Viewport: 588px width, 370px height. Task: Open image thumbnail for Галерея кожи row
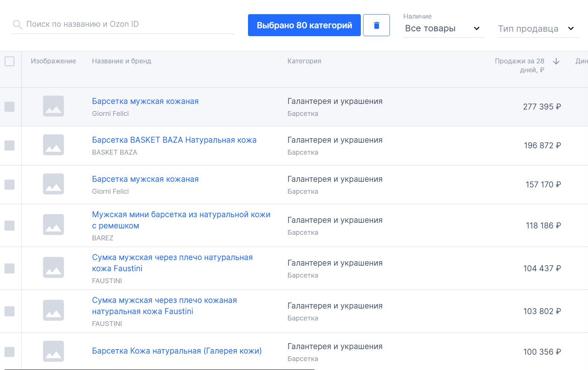[x=53, y=351]
